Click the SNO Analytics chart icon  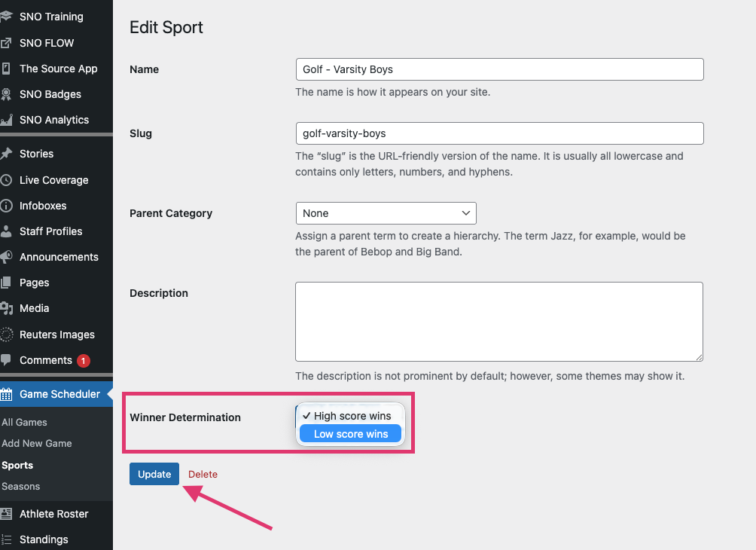[x=6, y=120]
